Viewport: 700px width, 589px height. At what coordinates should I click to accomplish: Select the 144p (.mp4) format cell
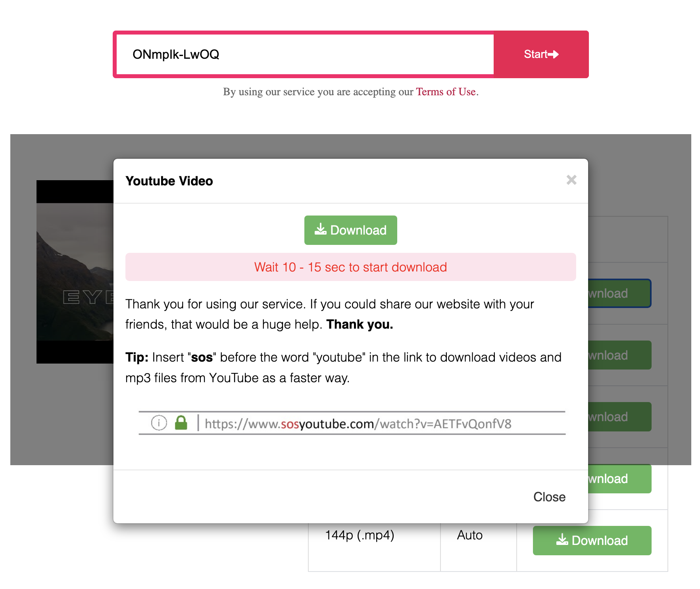[x=360, y=535]
